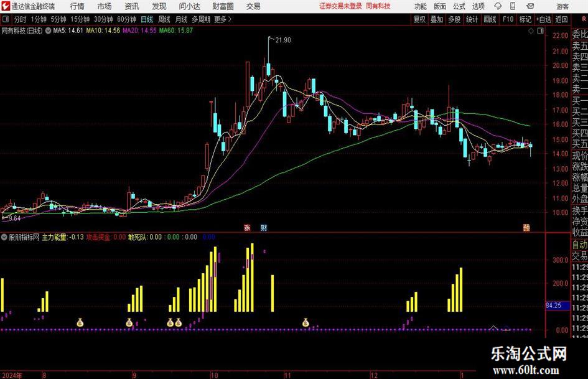Click the 21.90 high price label
This screenshot has width=588, height=379.
[282, 40]
